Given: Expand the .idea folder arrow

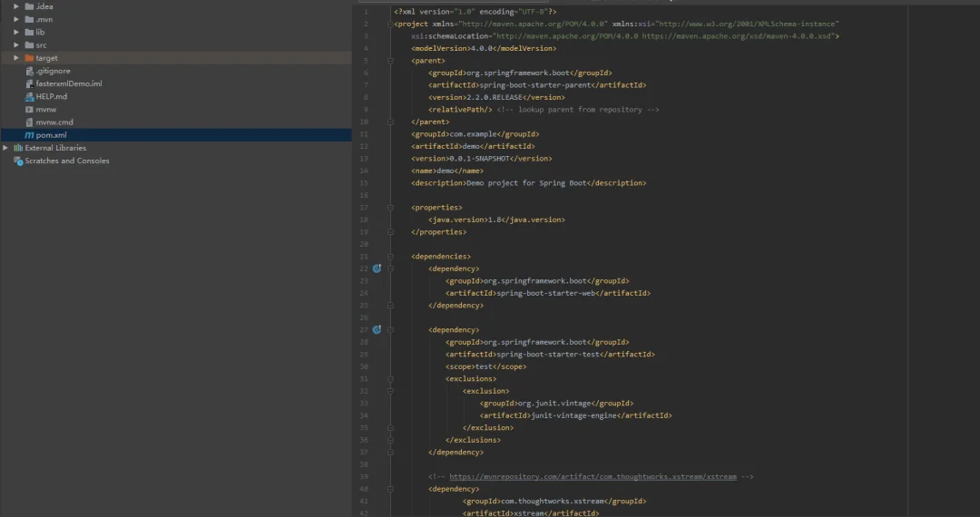Looking at the screenshot, I should [16, 6].
